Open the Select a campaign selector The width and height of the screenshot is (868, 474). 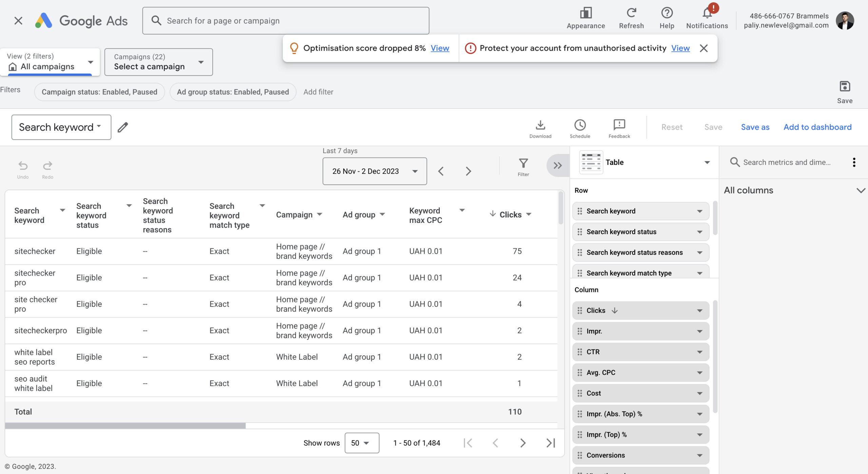(x=158, y=62)
